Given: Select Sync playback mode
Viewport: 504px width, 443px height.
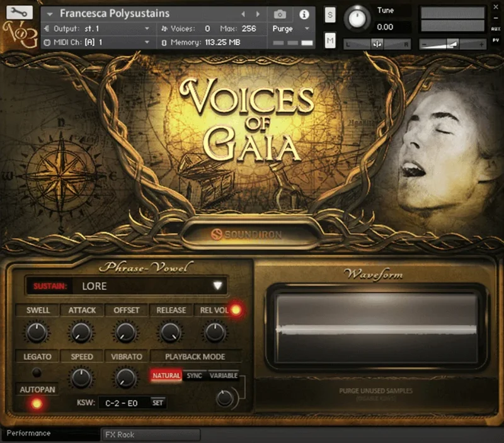Looking at the screenshot, I should pos(195,375).
